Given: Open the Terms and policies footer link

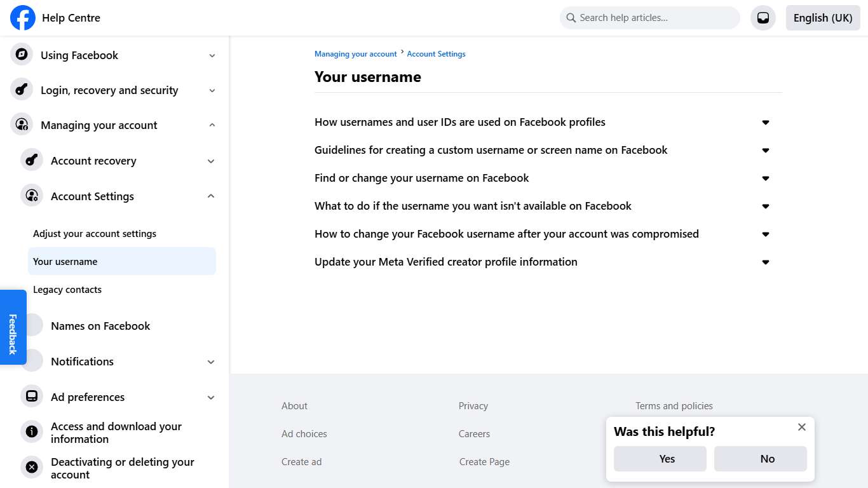Looking at the screenshot, I should tap(674, 405).
